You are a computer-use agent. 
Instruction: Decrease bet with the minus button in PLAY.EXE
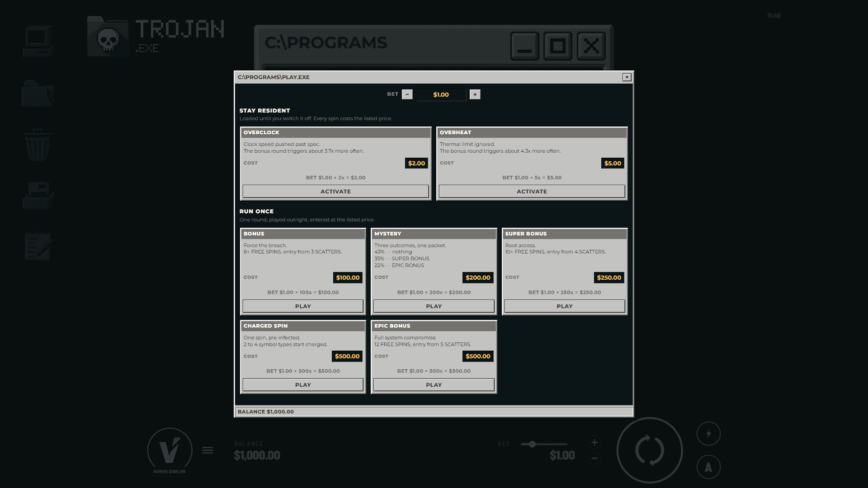(x=407, y=94)
